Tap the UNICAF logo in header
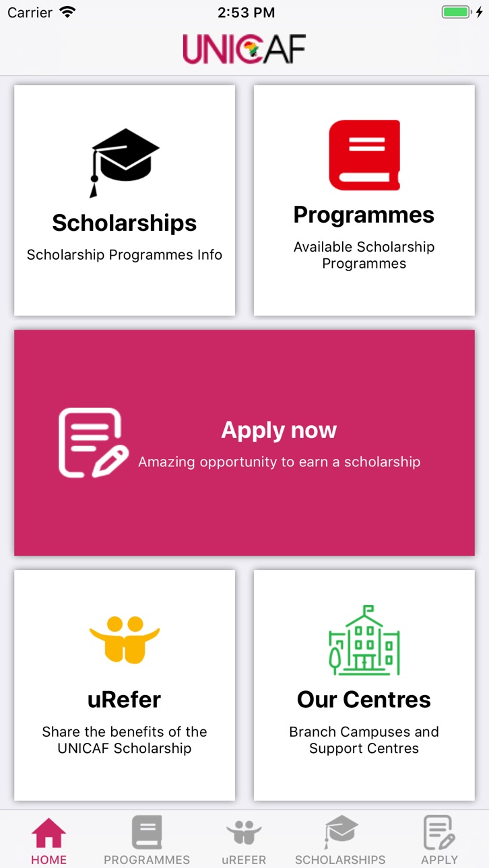Viewport: 489px width, 868px height. click(244, 49)
